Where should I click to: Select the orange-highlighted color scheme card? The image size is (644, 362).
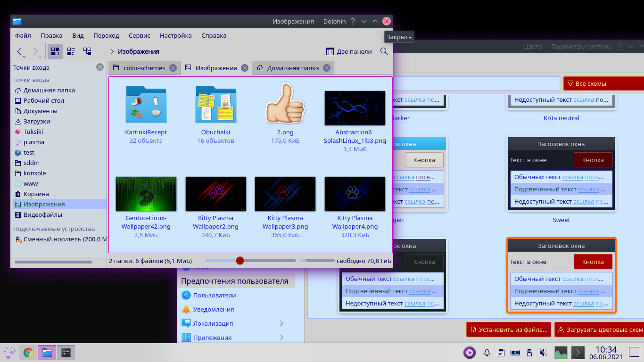pos(561,275)
